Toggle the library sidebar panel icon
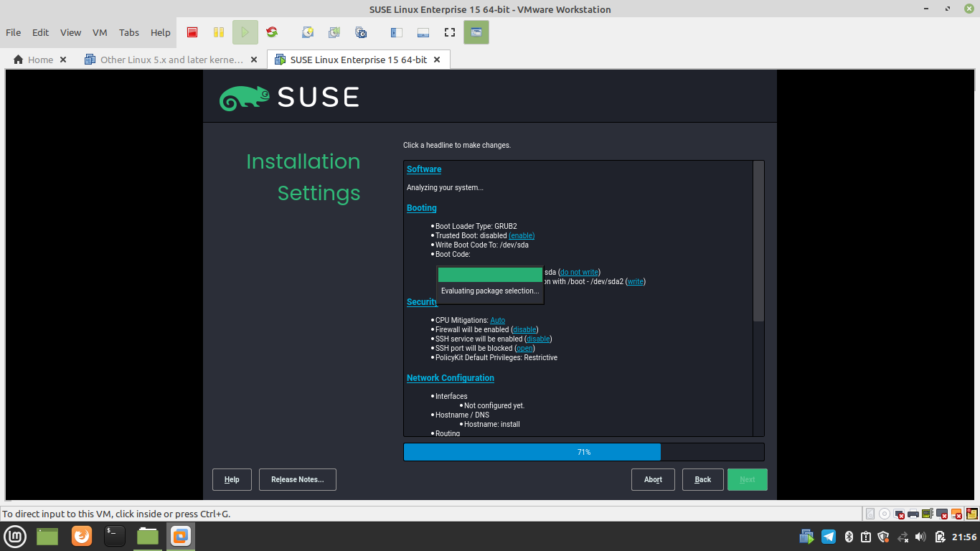This screenshot has width=980, height=551. point(397,32)
